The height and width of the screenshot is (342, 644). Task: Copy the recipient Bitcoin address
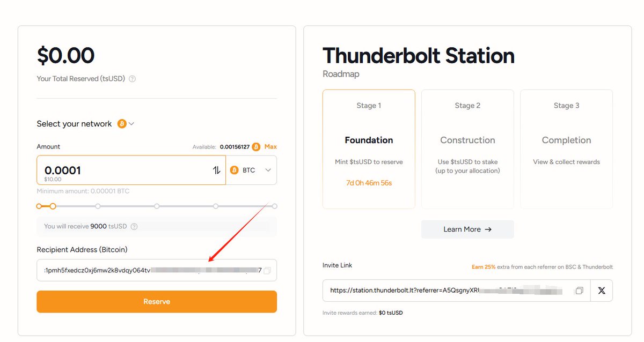point(267,270)
